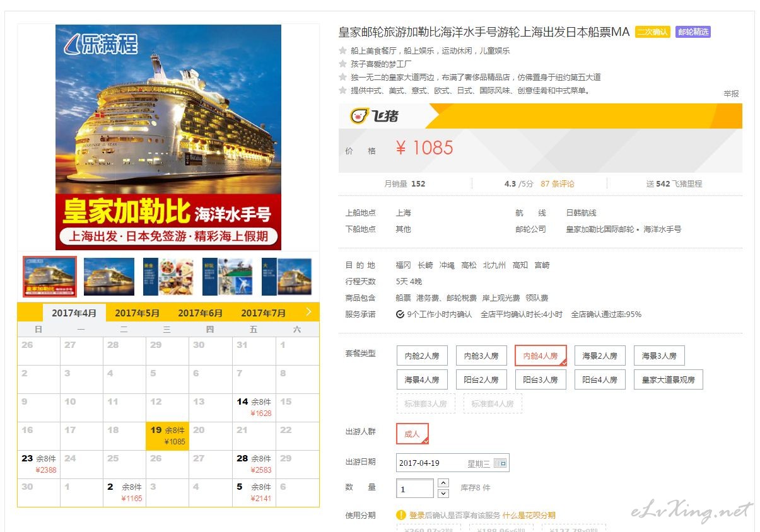The width and height of the screenshot is (760, 532).
Task: Click the 举报 report link
Action: click(731, 93)
